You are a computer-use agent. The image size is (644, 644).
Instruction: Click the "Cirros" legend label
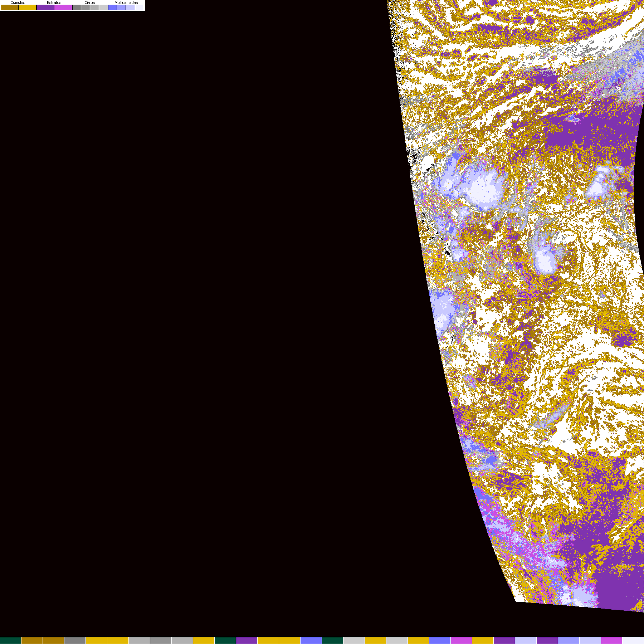pyautogui.click(x=89, y=3)
